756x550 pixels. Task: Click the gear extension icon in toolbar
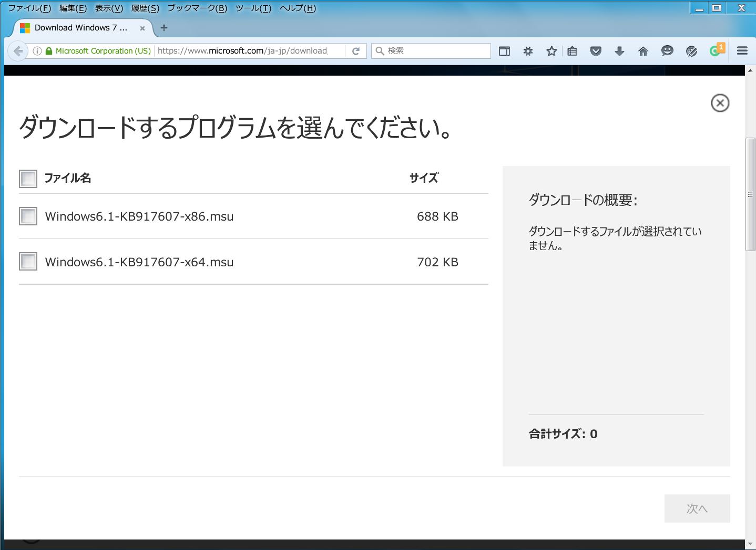pos(528,51)
